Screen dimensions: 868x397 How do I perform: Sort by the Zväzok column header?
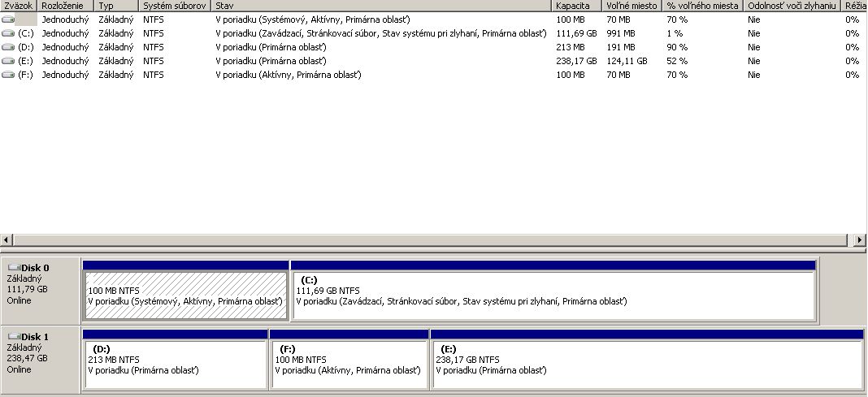(x=18, y=6)
